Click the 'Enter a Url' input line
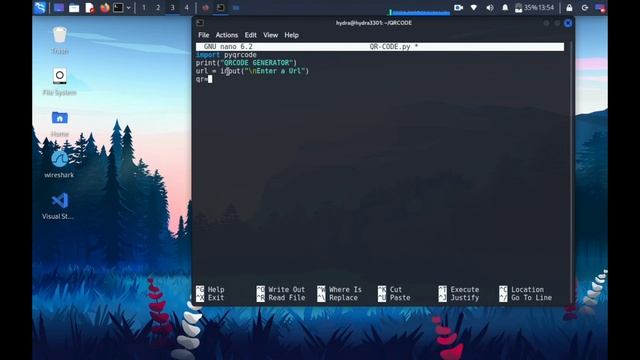Screen dimensions: 640x360 (252, 71)
